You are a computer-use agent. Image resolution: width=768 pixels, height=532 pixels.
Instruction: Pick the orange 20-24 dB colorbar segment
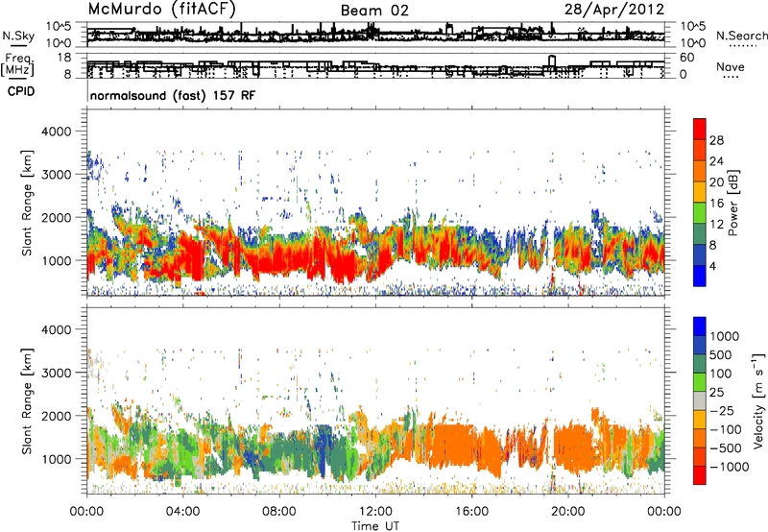(x=700, y=171)
